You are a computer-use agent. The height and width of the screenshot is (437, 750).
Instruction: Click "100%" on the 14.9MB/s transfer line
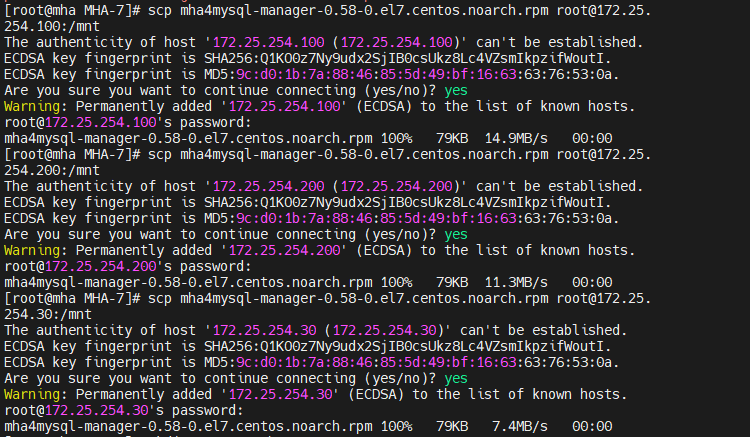tap(397, 138)
